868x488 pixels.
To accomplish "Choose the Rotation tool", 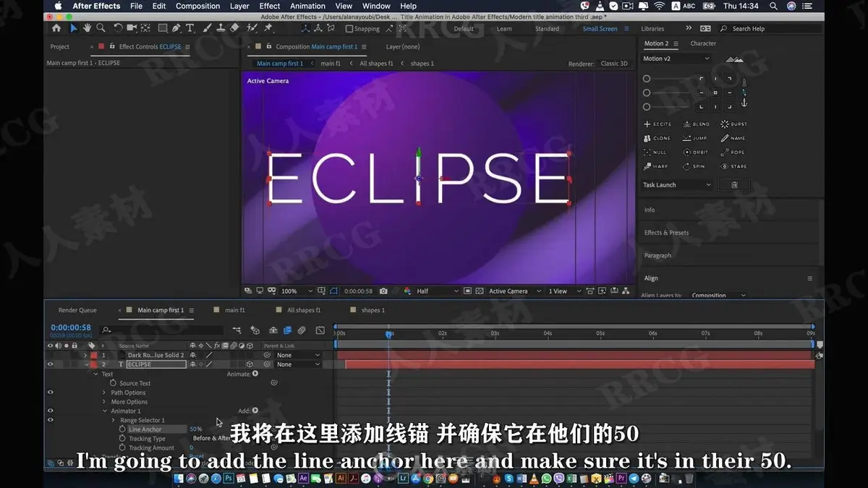I will coord(118,28).
